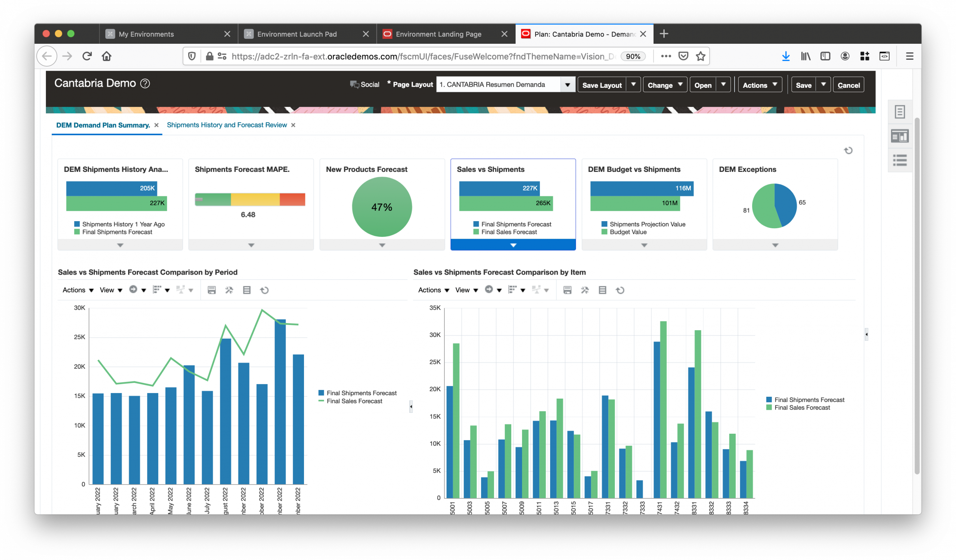Screen dimensions: 956x560
Task: Open the Social panel icon
Action: (x=354, y=84)
